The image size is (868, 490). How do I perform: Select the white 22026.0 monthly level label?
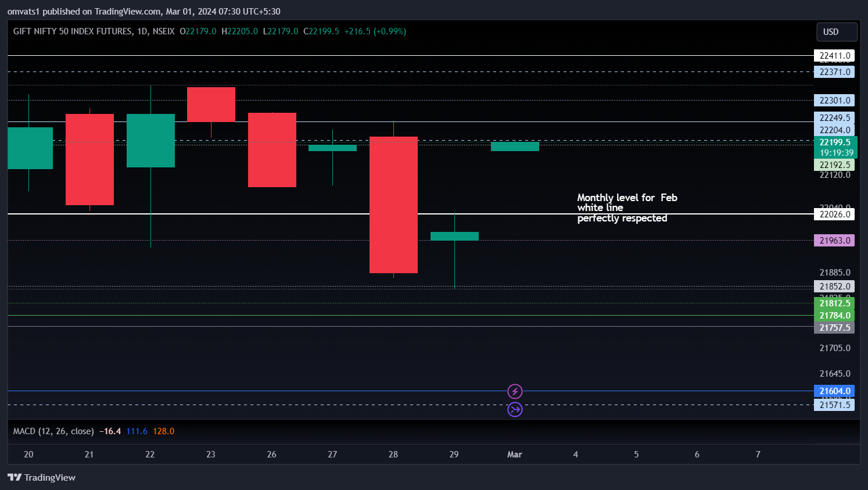[x=834, y=214]
